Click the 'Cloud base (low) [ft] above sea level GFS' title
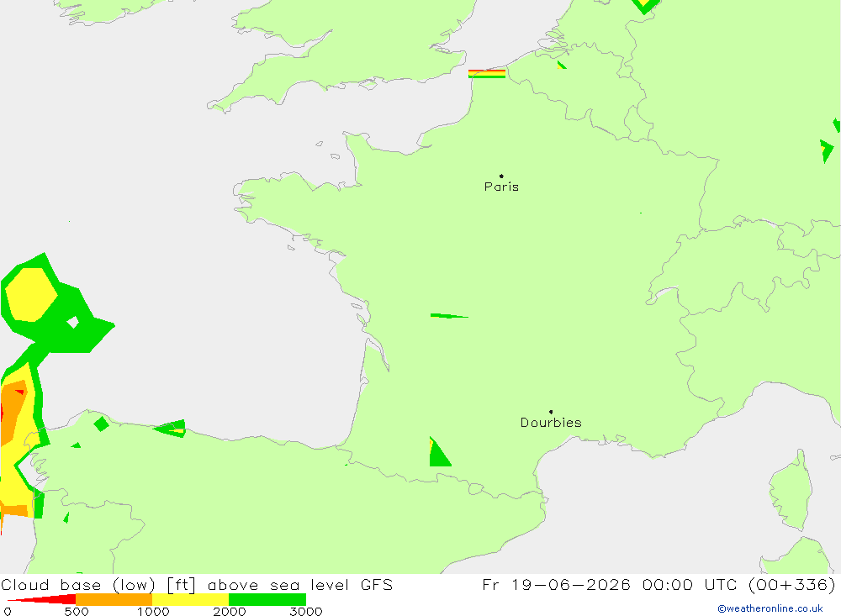Screen dimensions: 841x616 [197, 584]
